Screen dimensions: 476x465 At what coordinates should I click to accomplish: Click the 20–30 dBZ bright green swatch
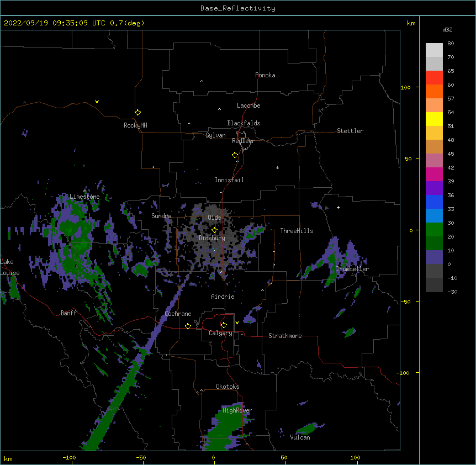click(x=434, y=230)
